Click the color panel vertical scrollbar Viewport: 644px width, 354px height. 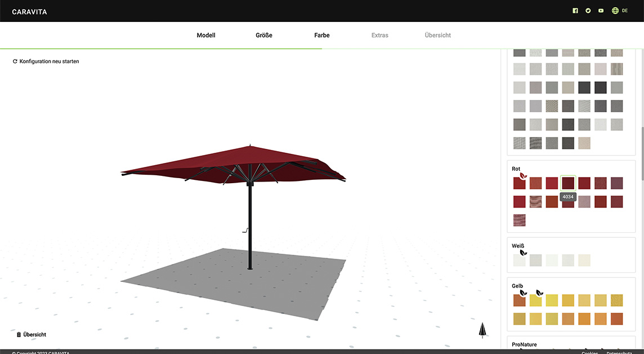pos(642,154)
